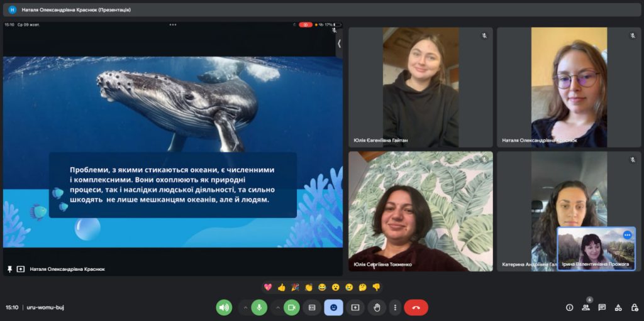Image resolution: width=644 pixels, height=321 pixels.
Task: Toggle the microphone on or off
Action: tap(258, 307)
